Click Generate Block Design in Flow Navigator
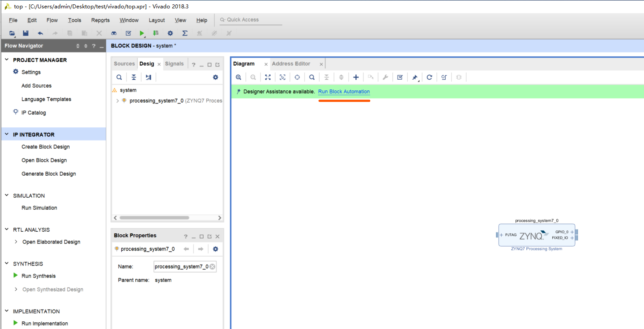This screenshot has width=644, height=329. click(48, 174)
